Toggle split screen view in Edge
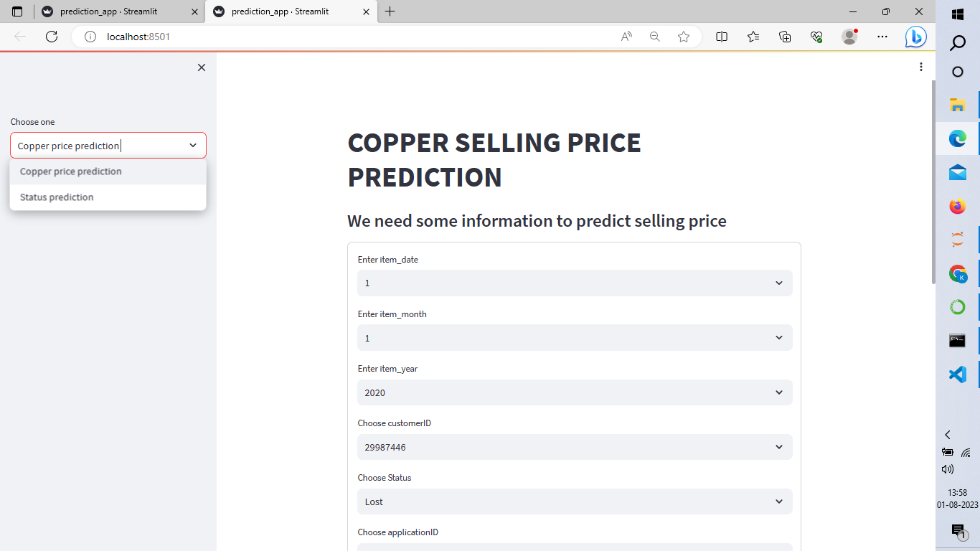Image resolution: width=980 pixels, height=551 pixels. pos(721,37)
